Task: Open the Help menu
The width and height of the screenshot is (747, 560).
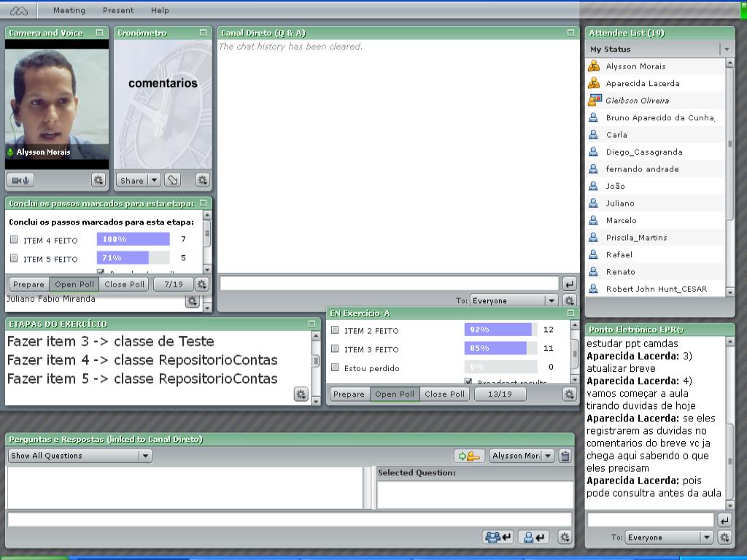Action: [x=160, y=10]
